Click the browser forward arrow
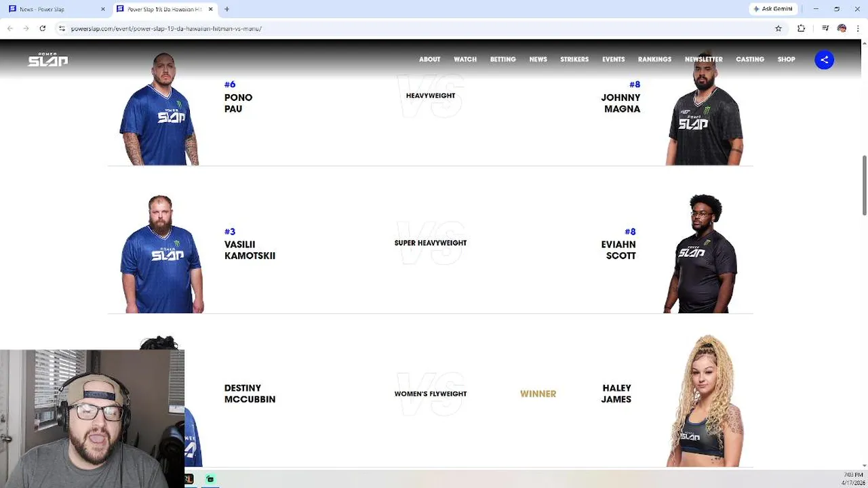The height and width of the screenshot is (488, 868). [x=26, y=28]
